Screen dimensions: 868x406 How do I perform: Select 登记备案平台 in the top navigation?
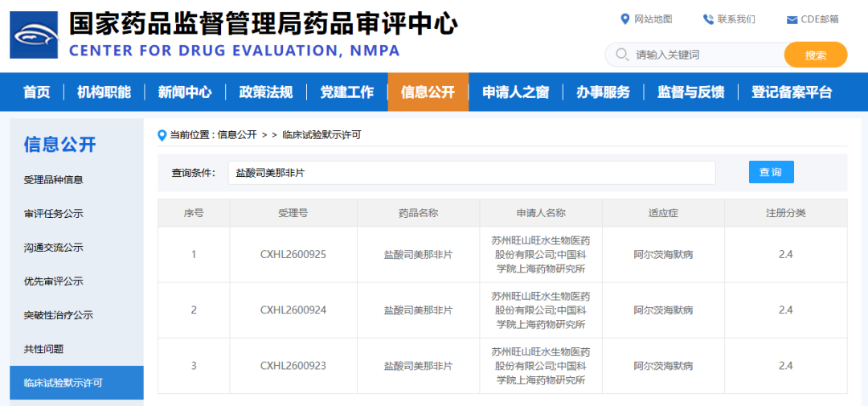(792, 92)
